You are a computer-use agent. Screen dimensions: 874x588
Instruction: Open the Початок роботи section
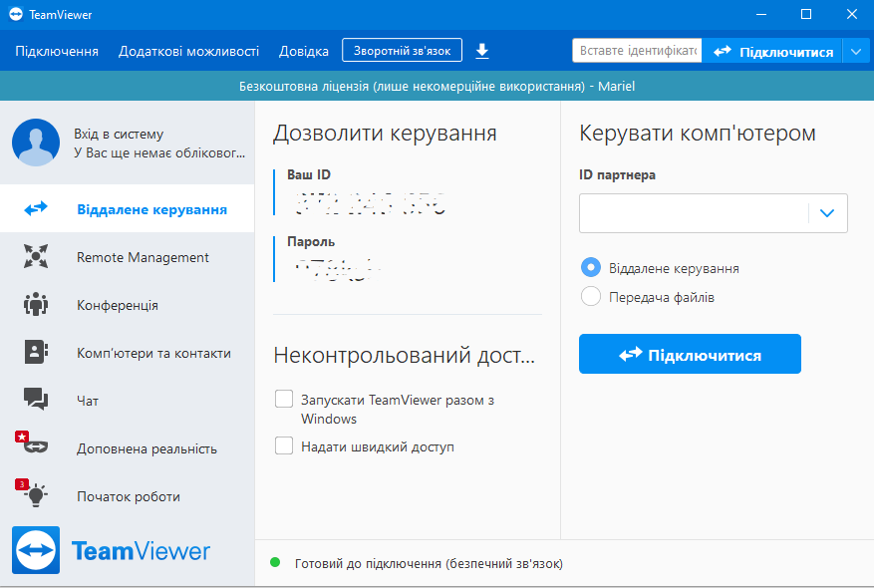[36, 495]
